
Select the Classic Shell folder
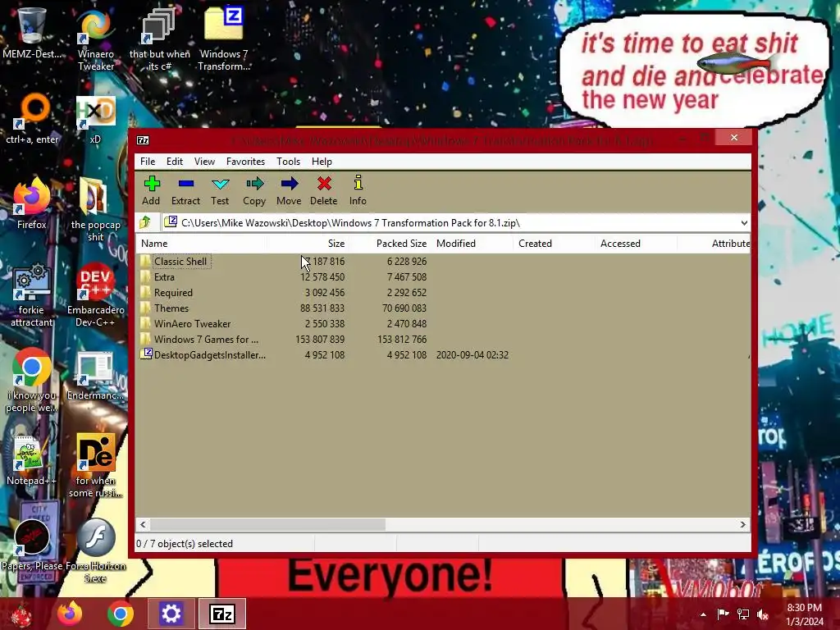click(180, 262)
